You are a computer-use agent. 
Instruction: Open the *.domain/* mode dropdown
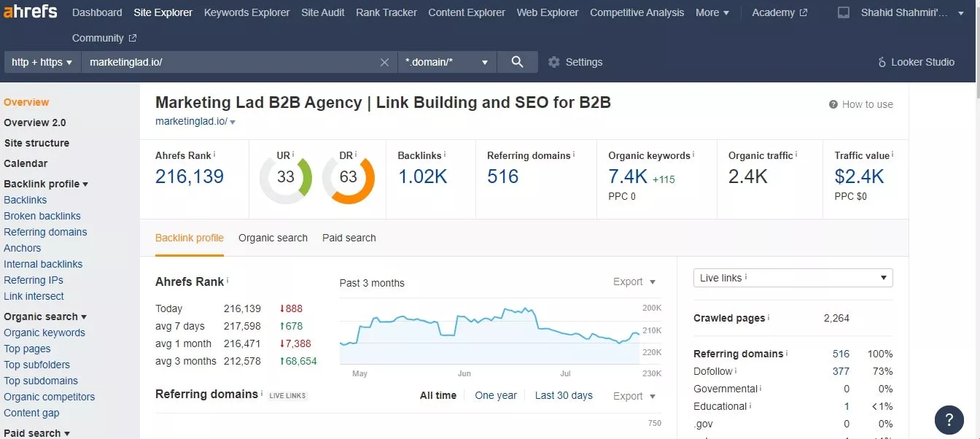tap(447, 62)
